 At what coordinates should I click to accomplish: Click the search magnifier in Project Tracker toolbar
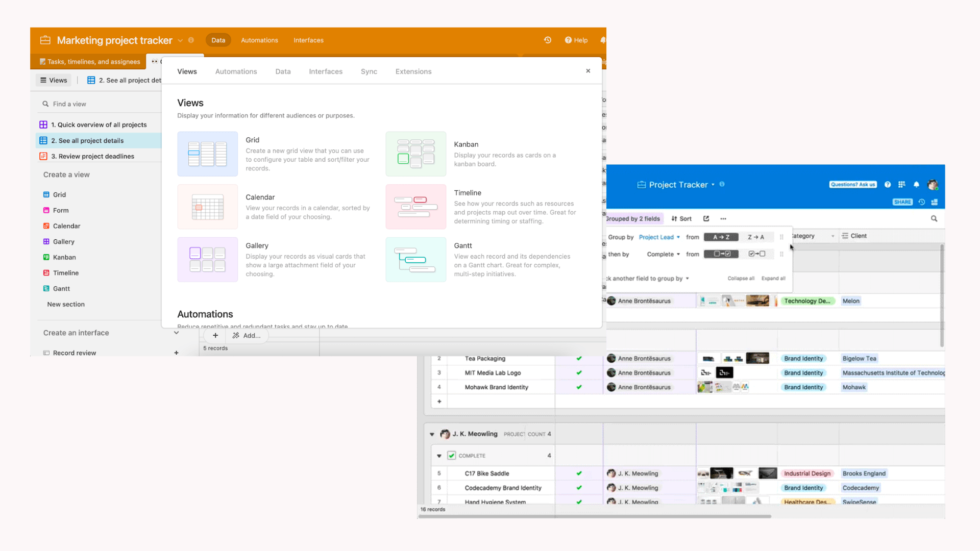click(934, 218)
